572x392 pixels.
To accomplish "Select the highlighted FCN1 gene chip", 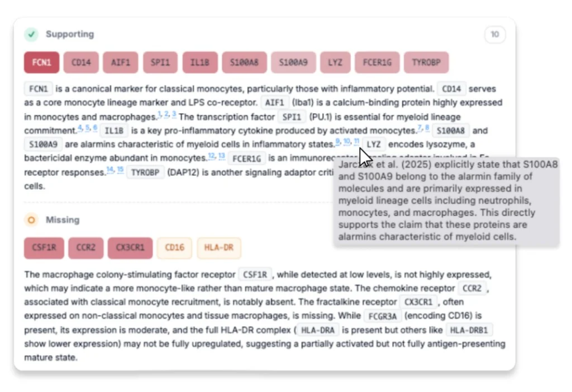I will (x=41, y=62).
